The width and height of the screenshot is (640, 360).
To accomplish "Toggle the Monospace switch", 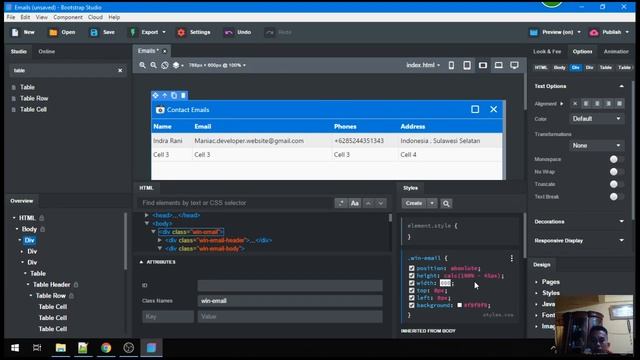I will 616,159.
